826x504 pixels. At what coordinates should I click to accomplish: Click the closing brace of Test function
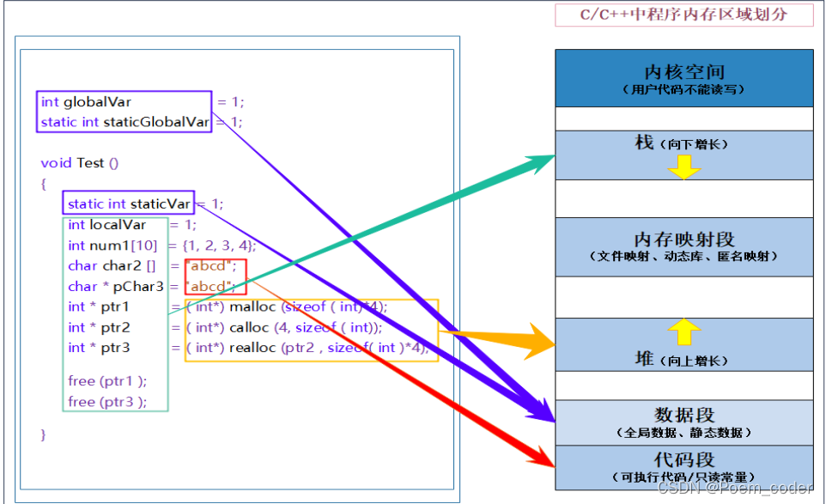click(x=43, y=435)
